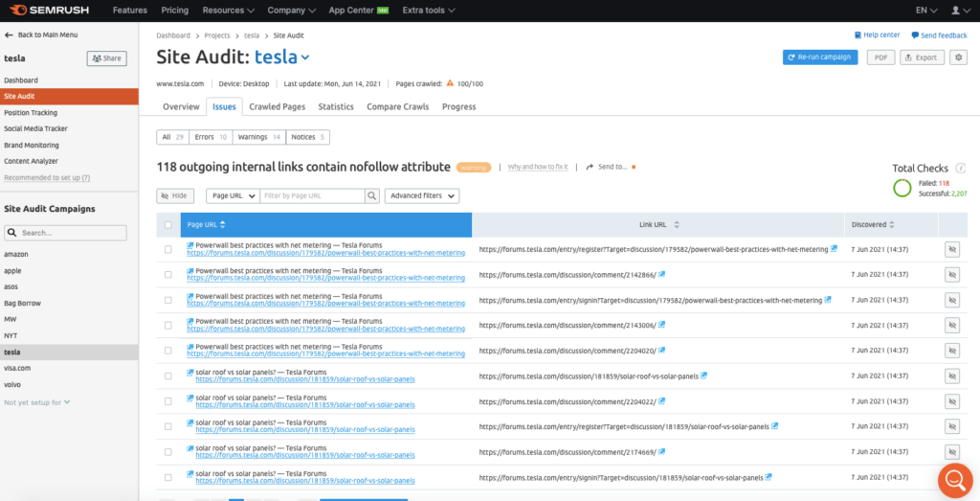Click the search magnifier in URL filter
980x501 pixels.
tap(371, 195)
